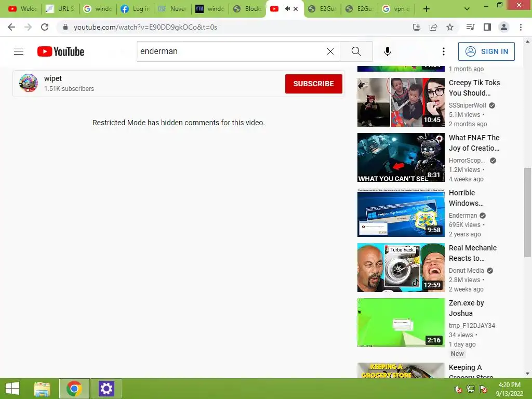Open Settings gear app in taskbar

coord(106,389)
